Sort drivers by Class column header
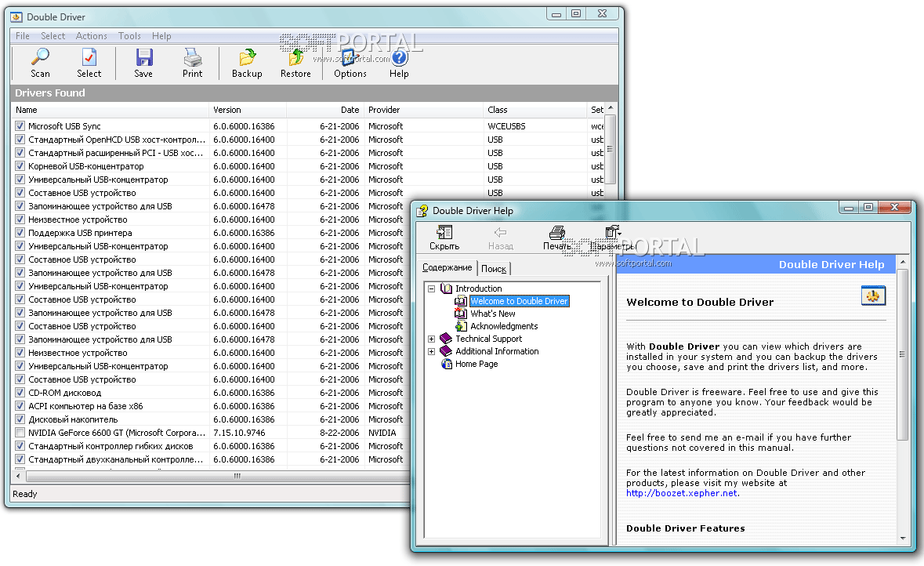Viewport: 924px width, 566px height. 534,110
